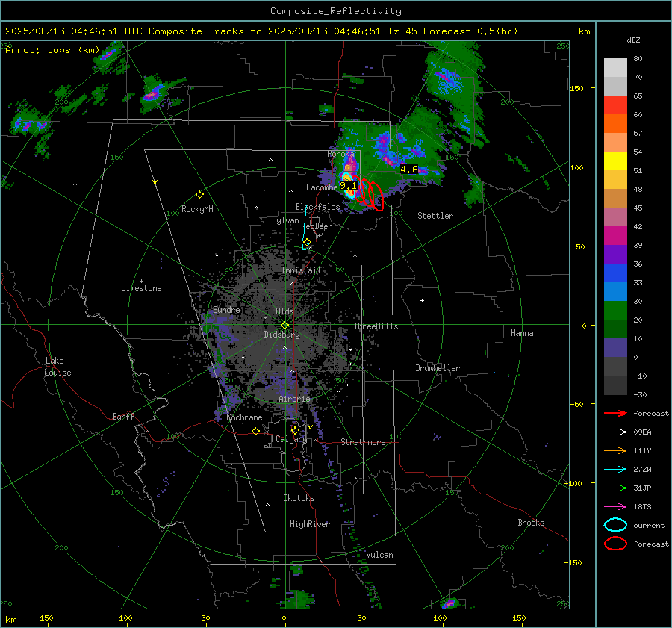Select the Vulcan town label
The height and width of the screenshot is (628, 672).
tap(379, 555)
